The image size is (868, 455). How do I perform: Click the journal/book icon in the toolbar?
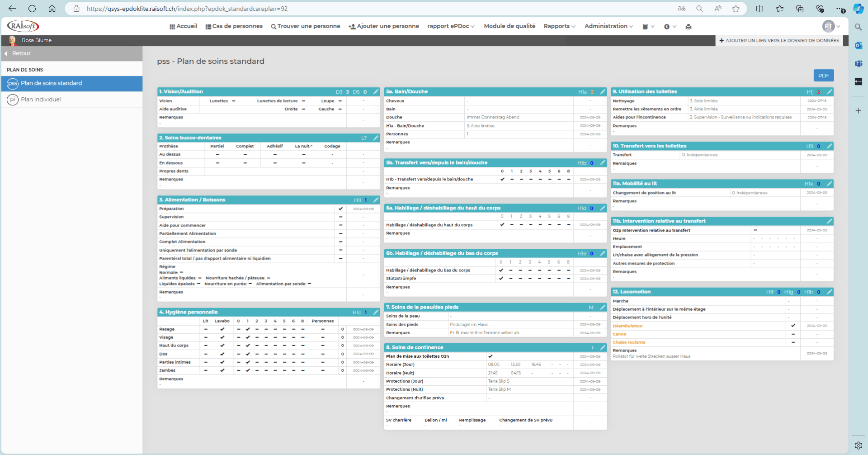coord(646,26)
